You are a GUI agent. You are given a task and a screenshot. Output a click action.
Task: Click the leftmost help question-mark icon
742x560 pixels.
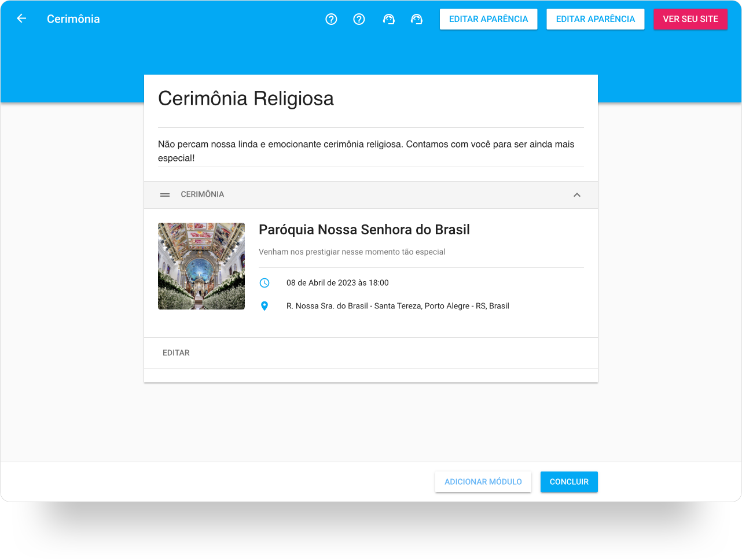point(331,19)
